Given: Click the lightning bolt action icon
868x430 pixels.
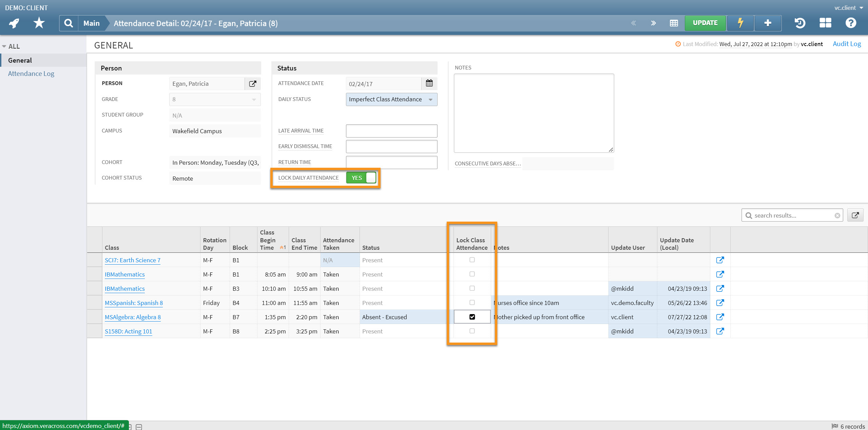Looking at the screenshot, I should coord(740,23).
